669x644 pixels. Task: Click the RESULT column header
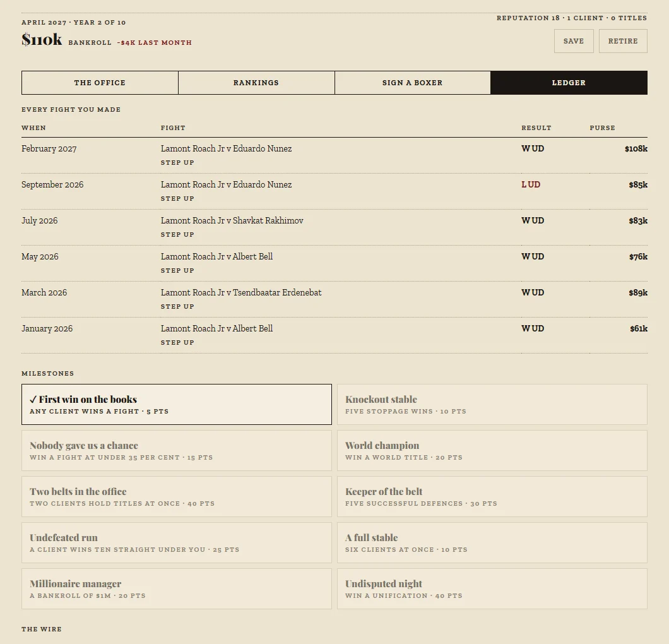tap(536, 128)
